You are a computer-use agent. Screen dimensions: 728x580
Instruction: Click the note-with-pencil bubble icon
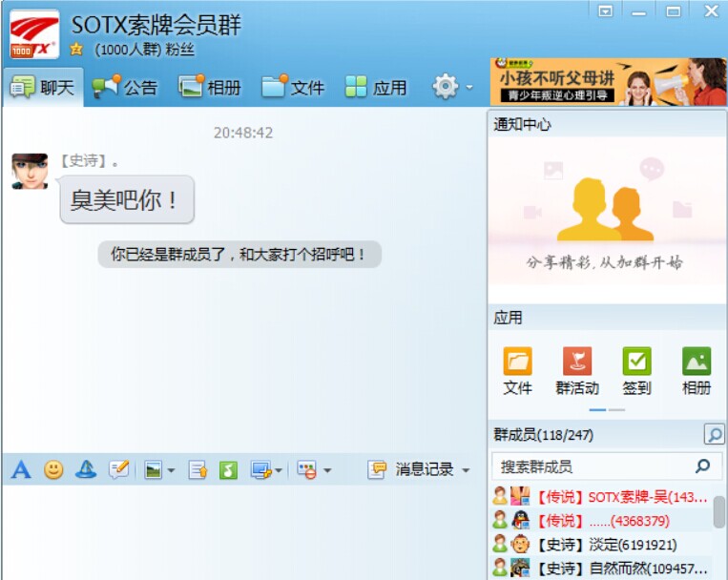119,470
